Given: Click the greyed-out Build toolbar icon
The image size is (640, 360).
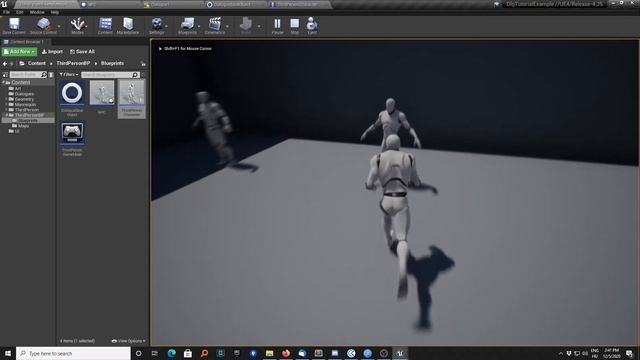Looking at the screenshot, I should 246,26.
